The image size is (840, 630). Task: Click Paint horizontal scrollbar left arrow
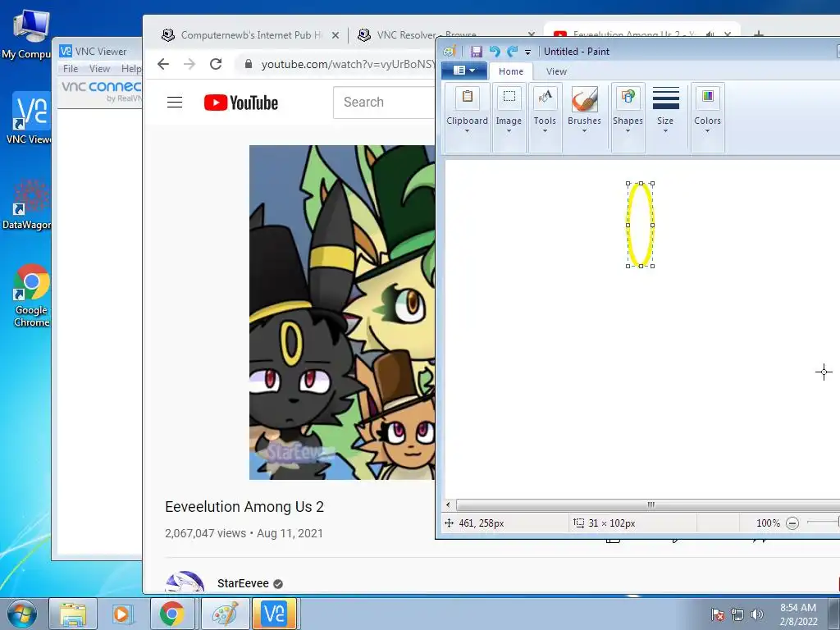pyautogui.click(x=449, y=504)
